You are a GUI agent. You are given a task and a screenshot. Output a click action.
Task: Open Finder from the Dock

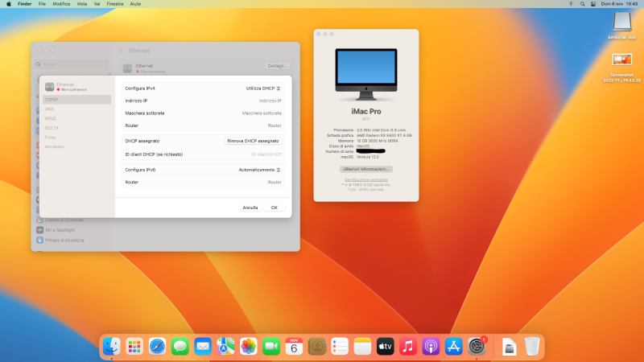pyautogui.click(x=111, y=347)
